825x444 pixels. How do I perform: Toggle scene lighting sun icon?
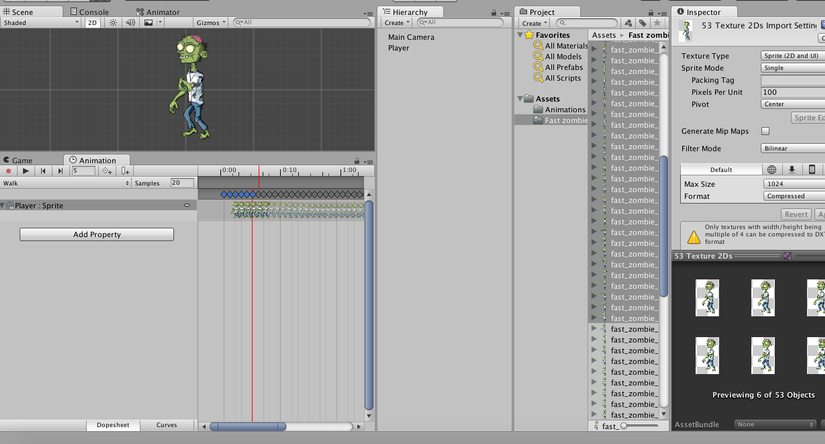click(113, 23)
